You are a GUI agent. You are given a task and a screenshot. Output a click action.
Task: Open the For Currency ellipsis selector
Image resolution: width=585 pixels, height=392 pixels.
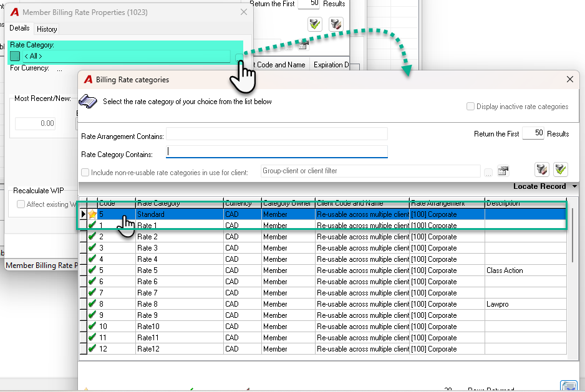(x=60, y=69)
